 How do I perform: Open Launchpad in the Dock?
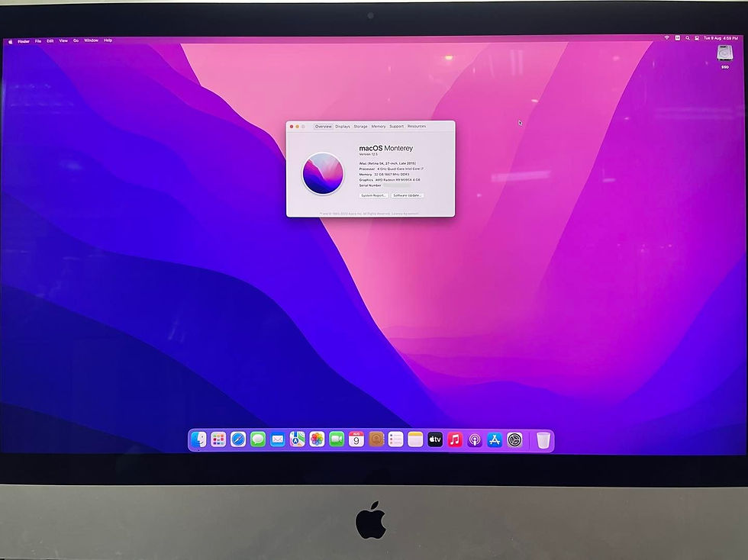coord(218,439)
